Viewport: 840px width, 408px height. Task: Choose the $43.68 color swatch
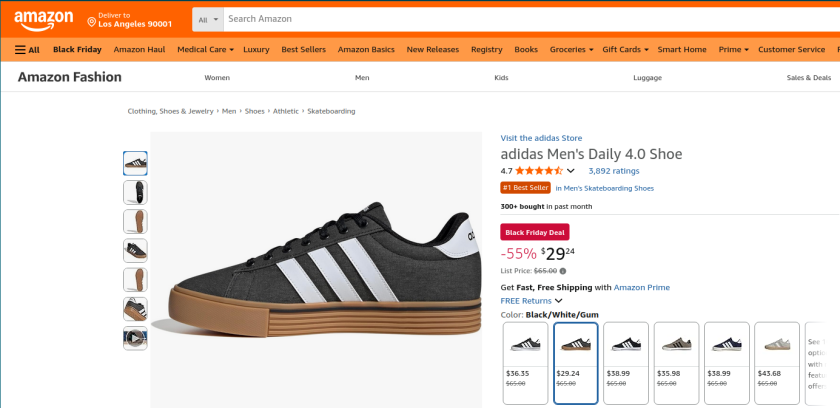[x=776, y=362]
